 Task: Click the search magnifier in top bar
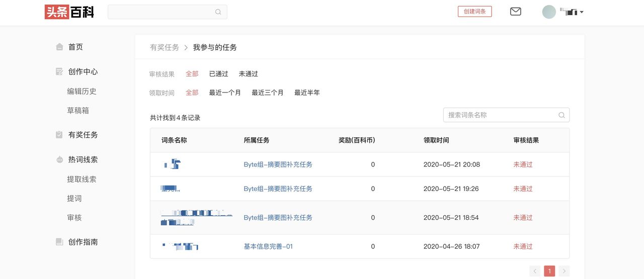pyautogui.click(x=218, y=12)
